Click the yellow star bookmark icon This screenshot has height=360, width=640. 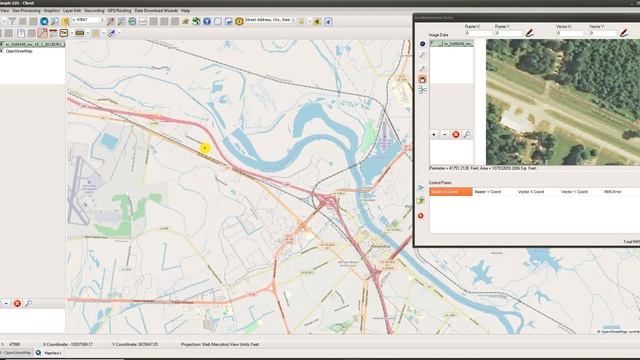click(x=186, y=21)
